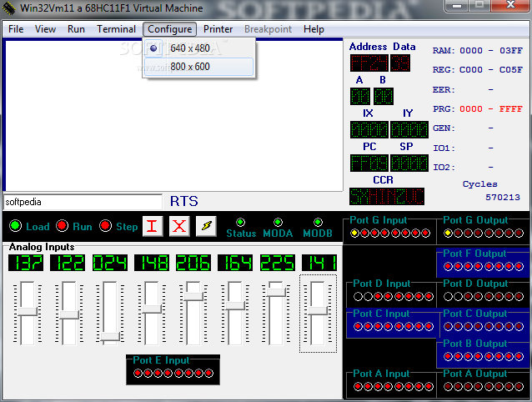
Task: Toggle the last LED of Port G Input
Action: [x=425, y=233]
